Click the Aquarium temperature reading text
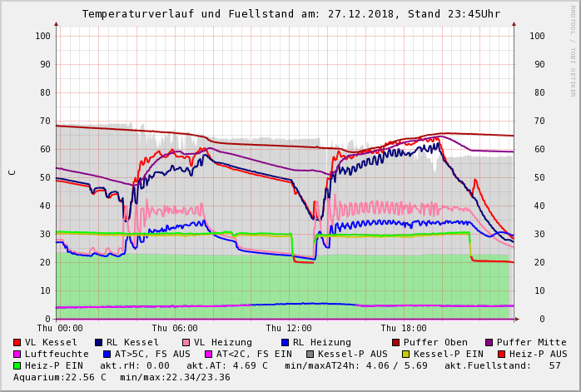Image resolution: width=581 pixels, height=392 pixels. (60, 377)
